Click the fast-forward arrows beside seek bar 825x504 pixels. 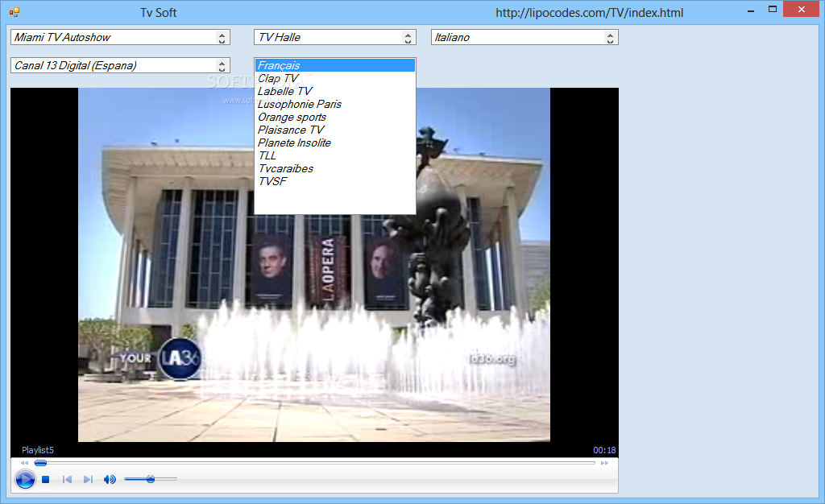[x=604, y=463]
